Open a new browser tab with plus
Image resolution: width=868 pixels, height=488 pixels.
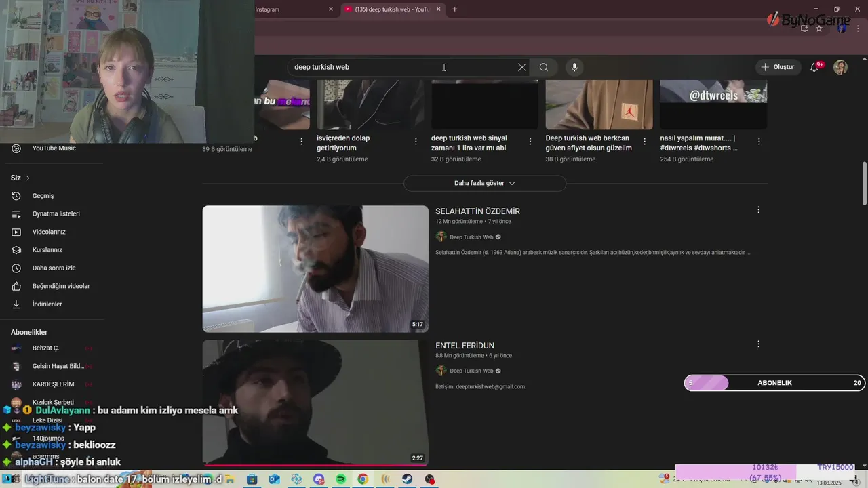tap(454, 9)
